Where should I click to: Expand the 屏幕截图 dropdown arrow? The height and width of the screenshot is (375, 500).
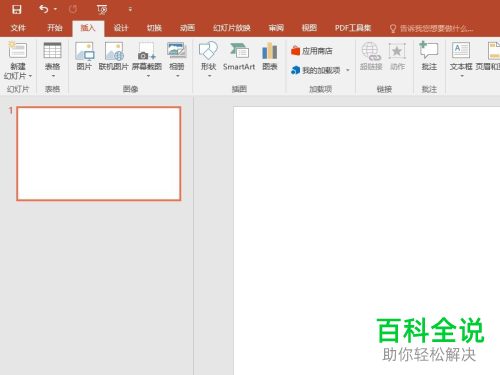(x=148, y=76)
